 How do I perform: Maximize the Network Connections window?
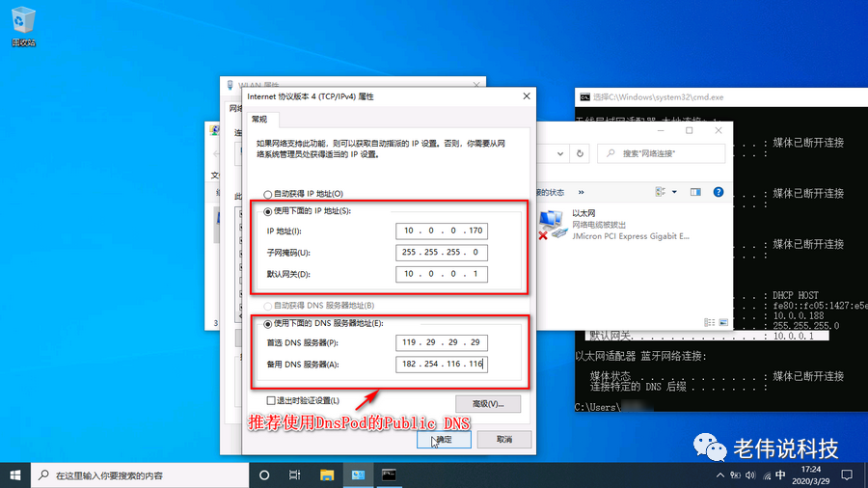[x=690, y=130]
